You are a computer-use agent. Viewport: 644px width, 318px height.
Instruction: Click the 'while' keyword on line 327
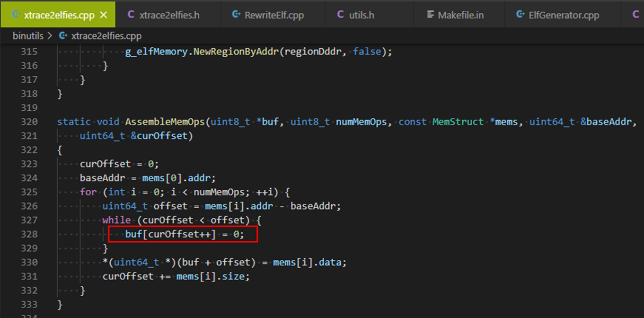click(116, 220)
